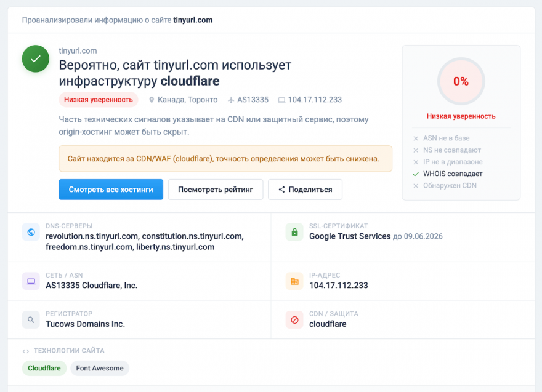Click the 0% confidence circle gauge
542x392 pixels.
(461, 81)
